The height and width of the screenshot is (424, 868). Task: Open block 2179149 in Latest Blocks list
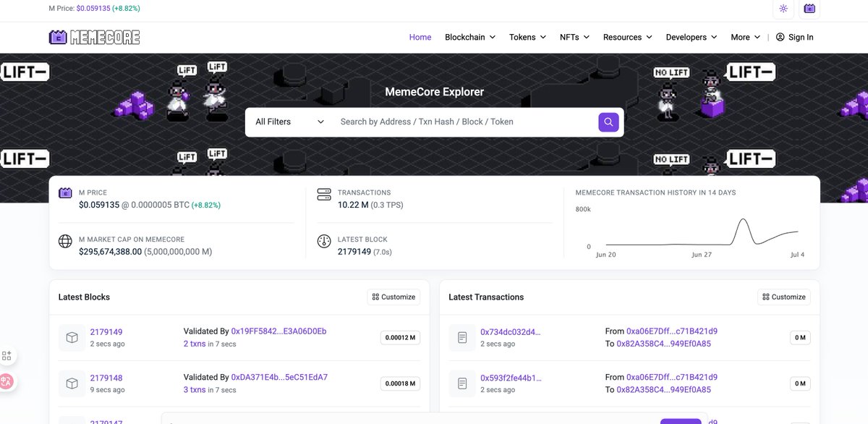[106, 332]
